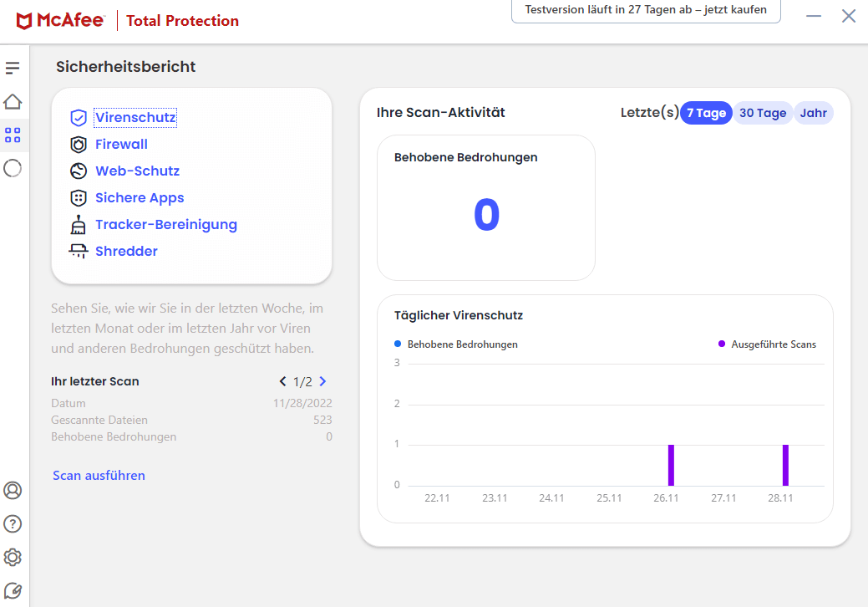Click the purple scan bar for 28.11
Viewport: 868px width, 607px height.
pos(785,465)
